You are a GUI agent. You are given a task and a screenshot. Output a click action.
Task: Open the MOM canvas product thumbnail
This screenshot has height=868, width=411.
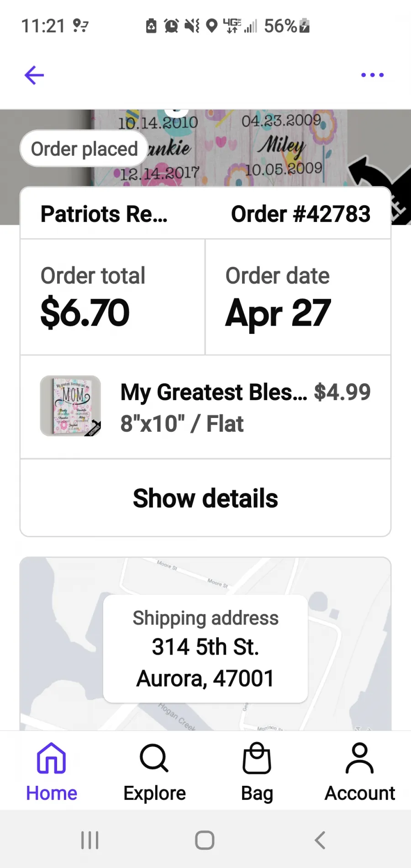(70, 406)
